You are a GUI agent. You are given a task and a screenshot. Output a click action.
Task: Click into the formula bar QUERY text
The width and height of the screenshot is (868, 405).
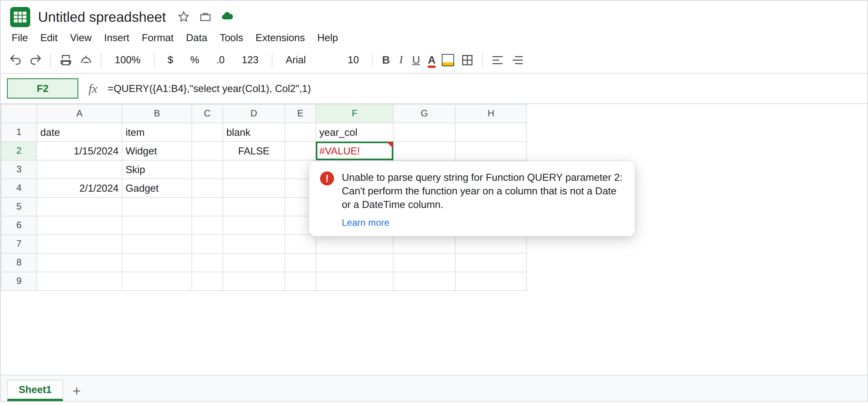click(x=209, y=89)
